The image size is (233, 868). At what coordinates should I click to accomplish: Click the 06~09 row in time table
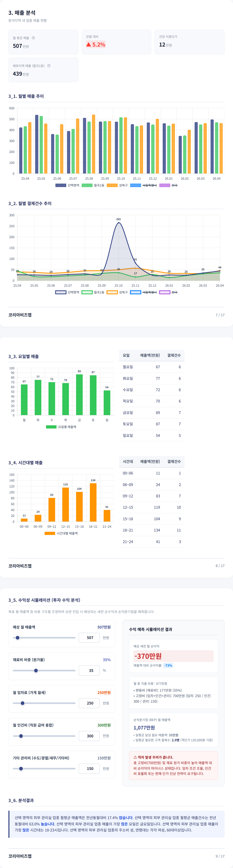(152, 485)
